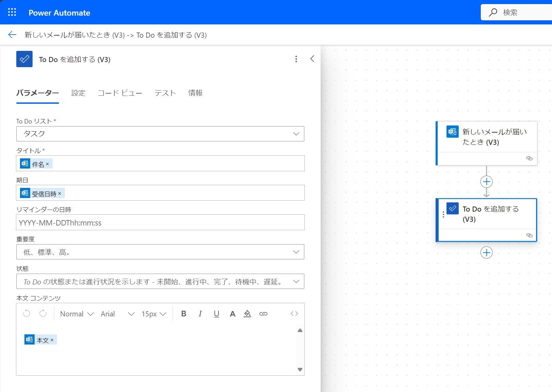Select the To Do を追加する (V3) action card
The width and height of the screenshot is (552, 392).
[487, 220]
